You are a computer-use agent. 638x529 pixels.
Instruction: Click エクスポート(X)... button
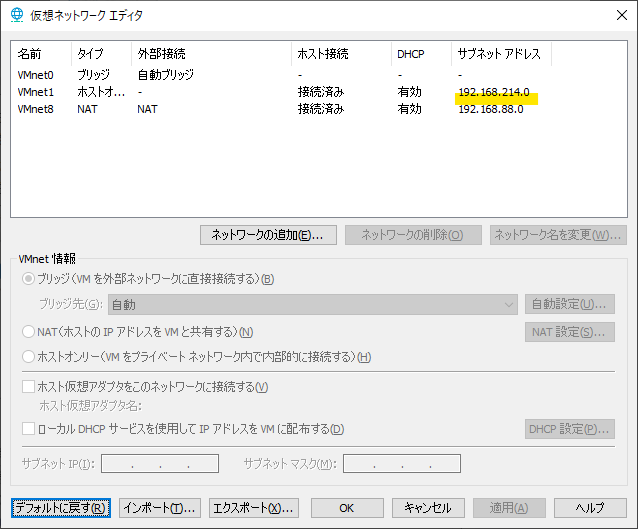(x=253, y=508)
